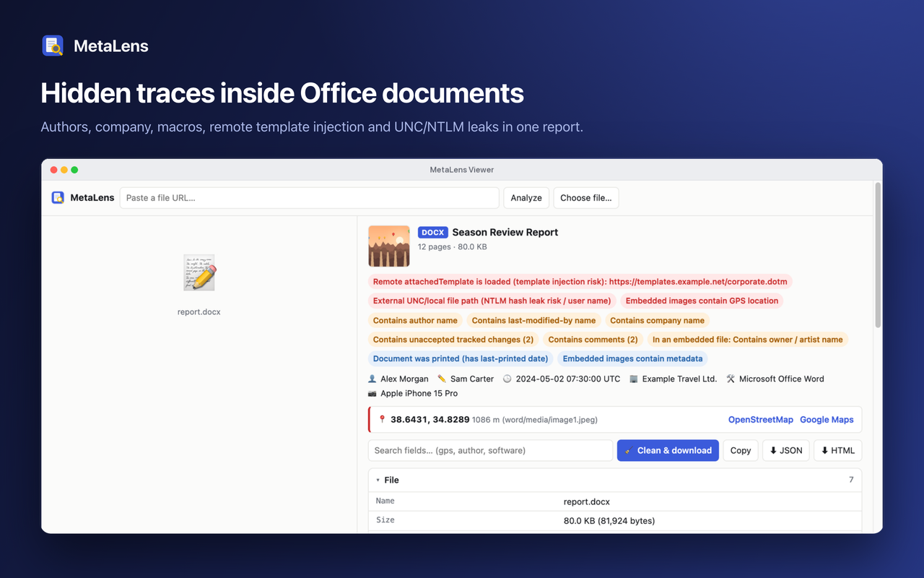Click the camera icon beside Apple iPhone 15 Pro
The width and height of the screenshot is (924, 578).
coord(372,394)
